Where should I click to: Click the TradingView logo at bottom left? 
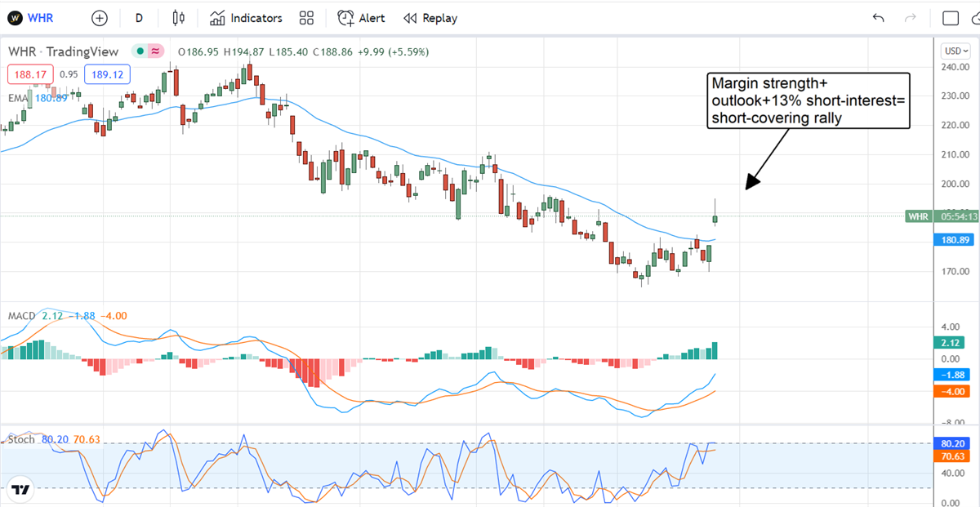coord(21,490)
